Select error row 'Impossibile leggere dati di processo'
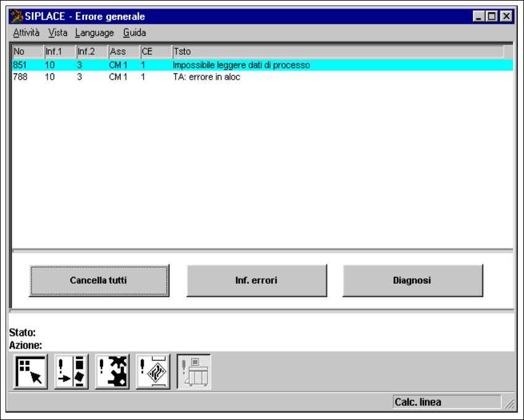The image size is (524, 420). (x=263, y=65)
